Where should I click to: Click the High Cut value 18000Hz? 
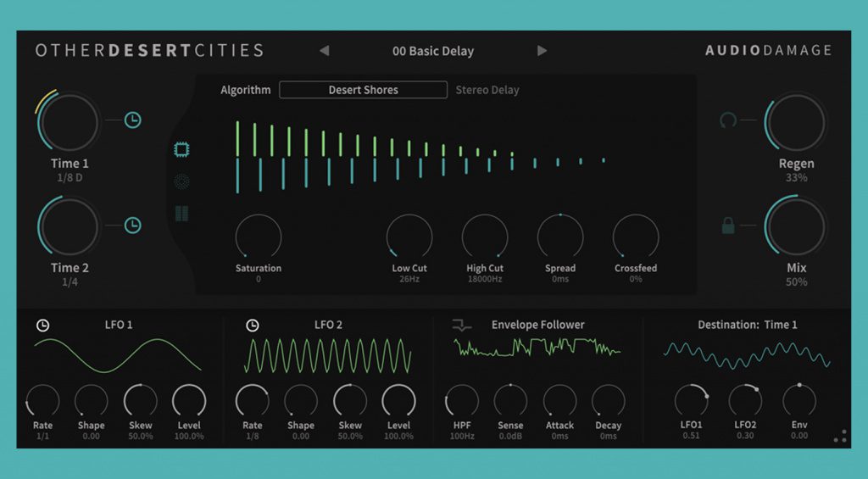(485, 279)
